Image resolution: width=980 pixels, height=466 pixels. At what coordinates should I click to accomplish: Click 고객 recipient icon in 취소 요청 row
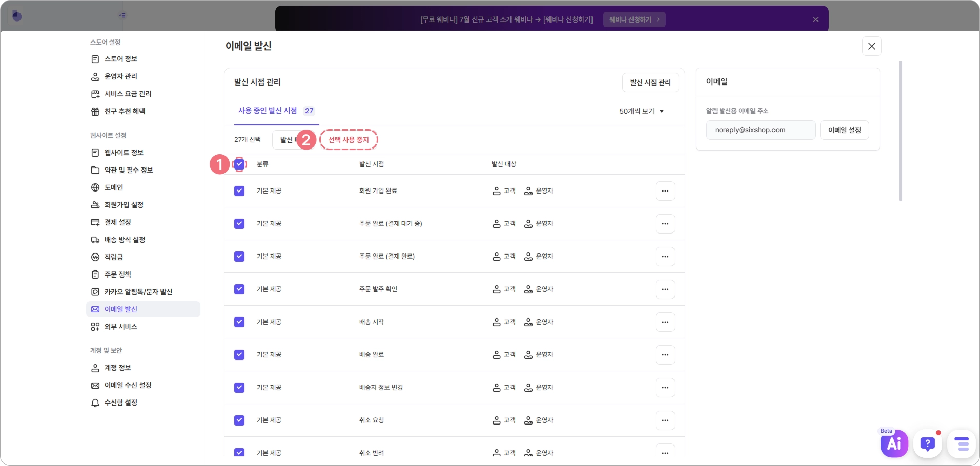(x=496, y=420)
